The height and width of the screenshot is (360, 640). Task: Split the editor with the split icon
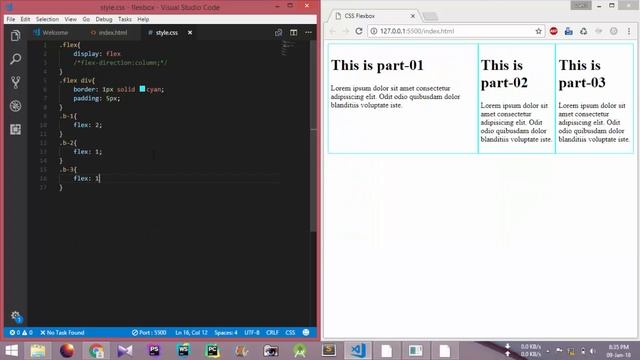point(293,32)
